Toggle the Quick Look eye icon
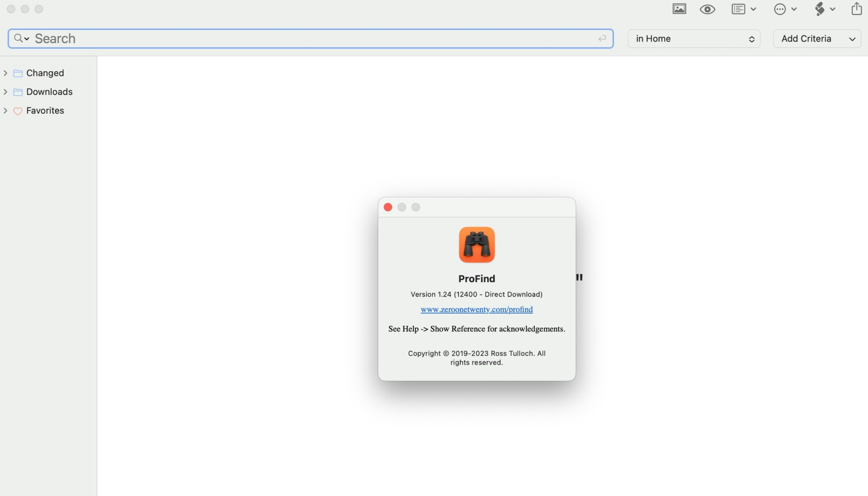 coord(707,9)
